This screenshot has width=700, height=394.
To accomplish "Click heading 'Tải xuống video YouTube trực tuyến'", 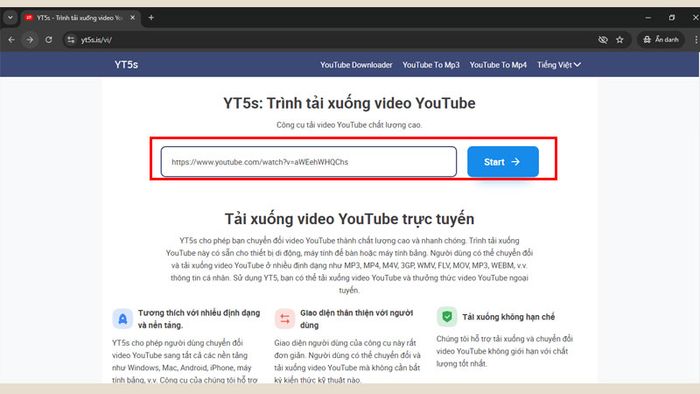I will [x=349, y=219].
